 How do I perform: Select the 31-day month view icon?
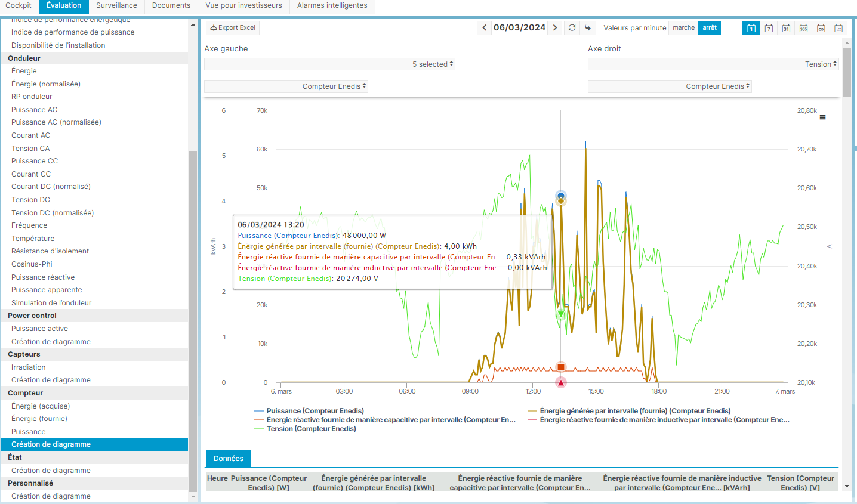coord(786,28)
